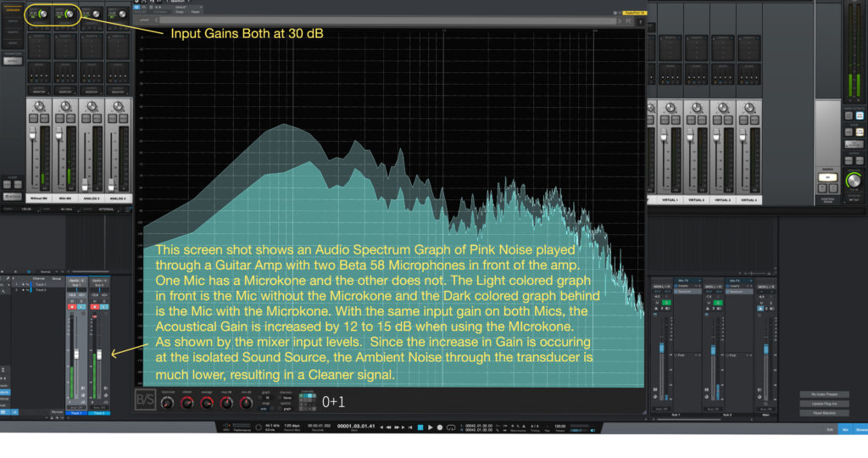Image resolution: width=868 pixels, height=458 pixels.
Task: Toggle the red record-arm button on Track 1 strip
Action: (72, 307)
